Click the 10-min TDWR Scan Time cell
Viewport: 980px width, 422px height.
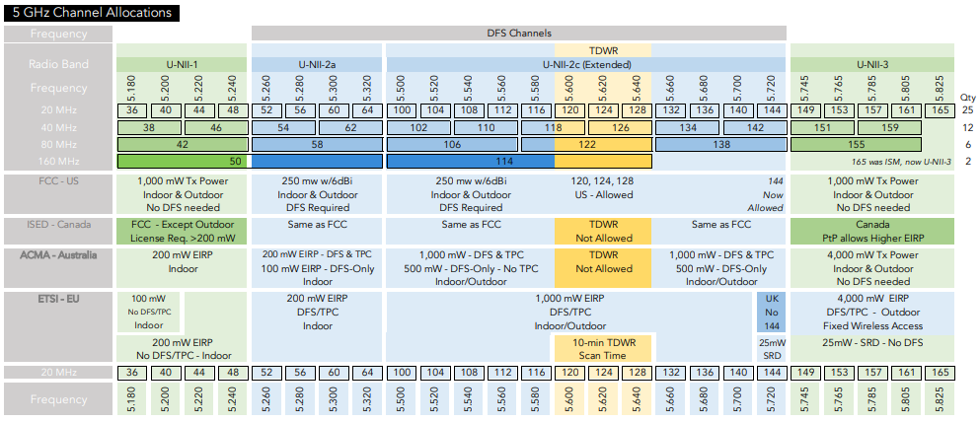tap(602, 347)
